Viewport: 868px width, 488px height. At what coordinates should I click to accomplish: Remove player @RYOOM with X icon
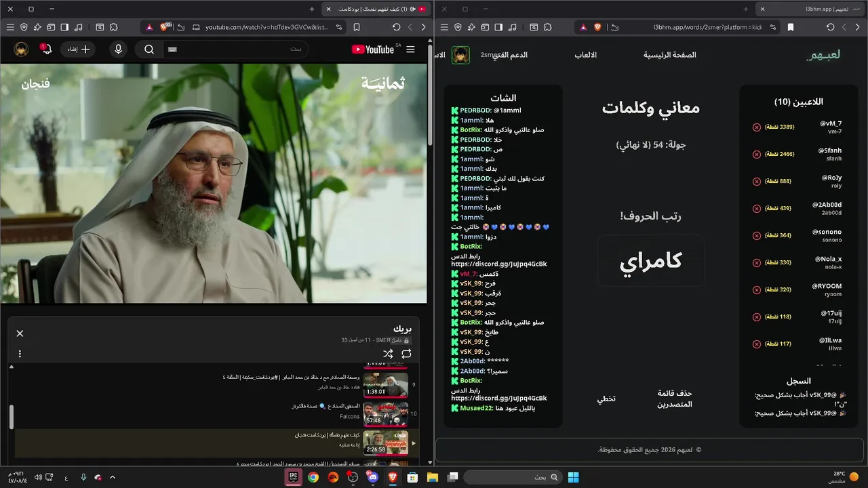pyautogui.click(x=757, y=289)
